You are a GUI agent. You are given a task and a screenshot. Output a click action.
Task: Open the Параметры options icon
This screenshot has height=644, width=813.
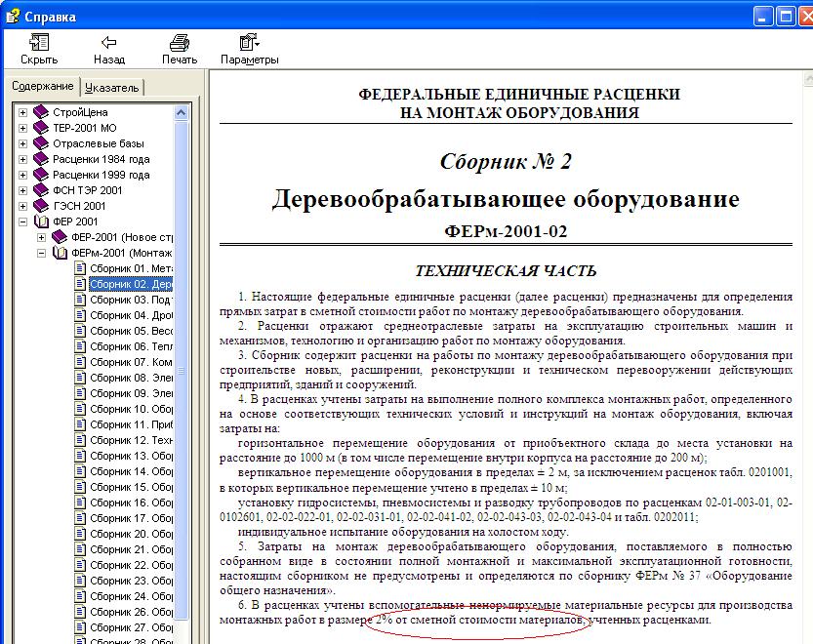coord(250,43)
